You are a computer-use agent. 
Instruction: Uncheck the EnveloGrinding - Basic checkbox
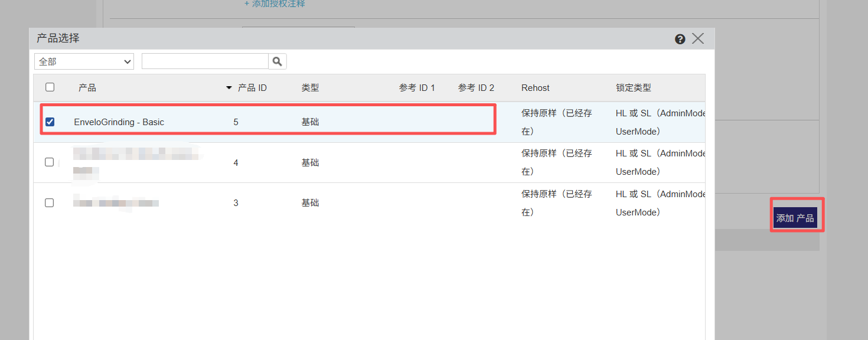(50, 122)
